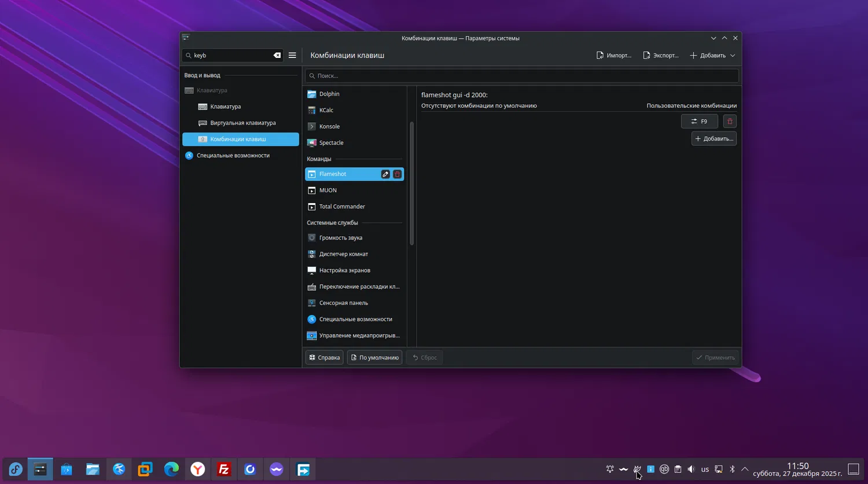Image resolution: width=868 pixels, height=484 pixels.
Task: Select Виртуальная клавиатура in the sidebar
Action: click(242, 123)
